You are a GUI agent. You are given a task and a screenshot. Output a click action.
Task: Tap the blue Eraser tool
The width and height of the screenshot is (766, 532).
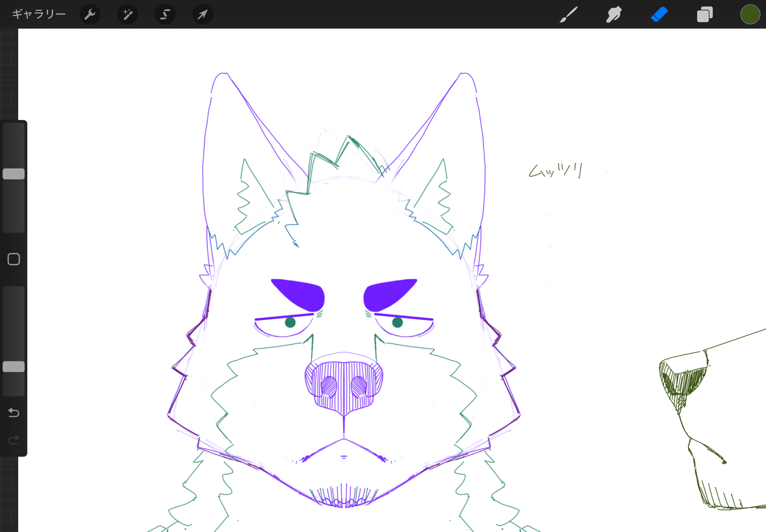[659, 15]
